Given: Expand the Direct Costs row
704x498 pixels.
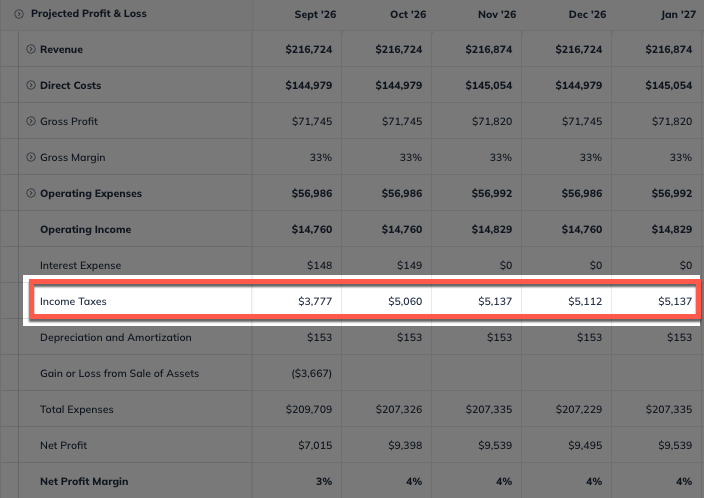Looking at the screenshot, I should click(x=31, y=85).
